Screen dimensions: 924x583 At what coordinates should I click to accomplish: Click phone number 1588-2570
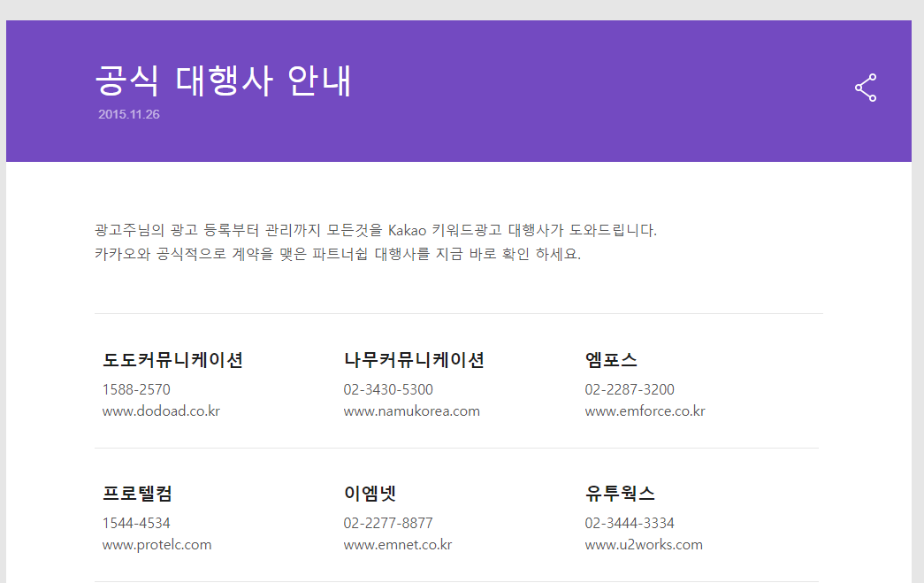(136, 389)
